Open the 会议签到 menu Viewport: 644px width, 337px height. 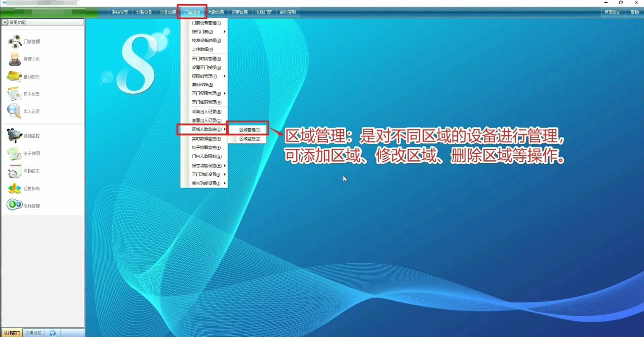288,12
